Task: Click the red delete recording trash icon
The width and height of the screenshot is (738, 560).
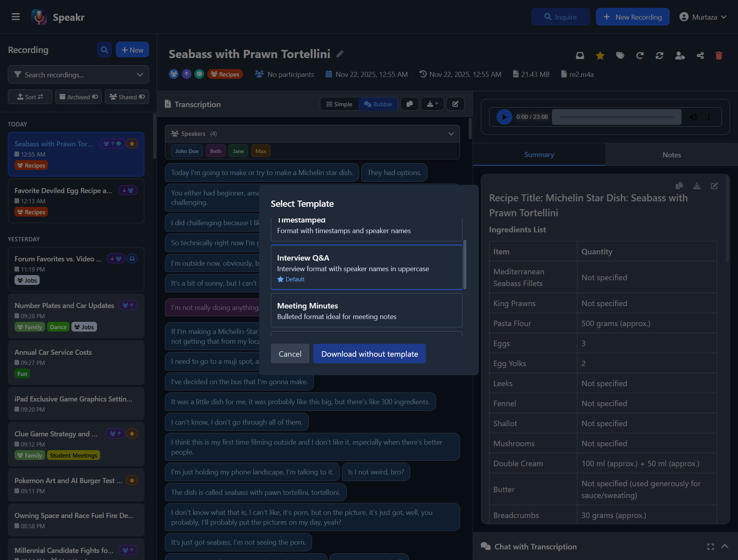Action: (x=719, y=56)
